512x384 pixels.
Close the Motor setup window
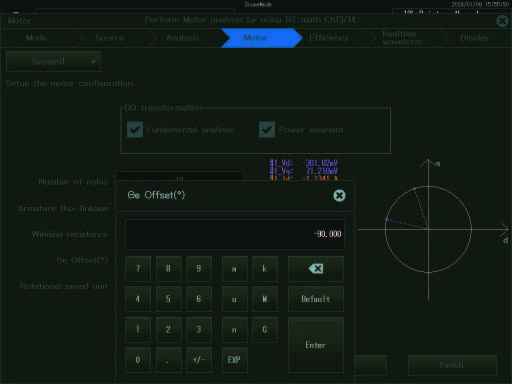point(502,21)
